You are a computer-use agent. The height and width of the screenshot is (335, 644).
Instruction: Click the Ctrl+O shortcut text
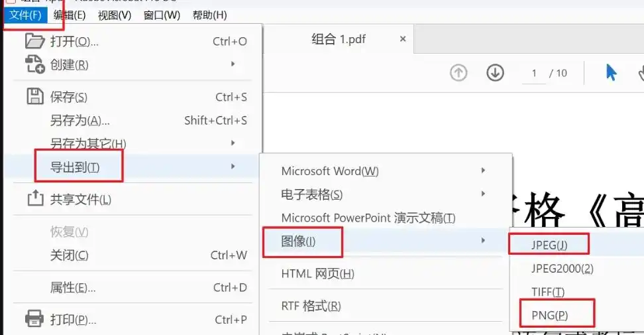pyautogui.click(x=230, y=42)
